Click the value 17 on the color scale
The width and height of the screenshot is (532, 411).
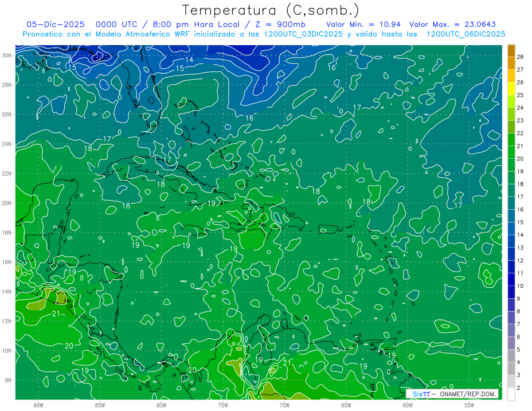click(520, 197)
